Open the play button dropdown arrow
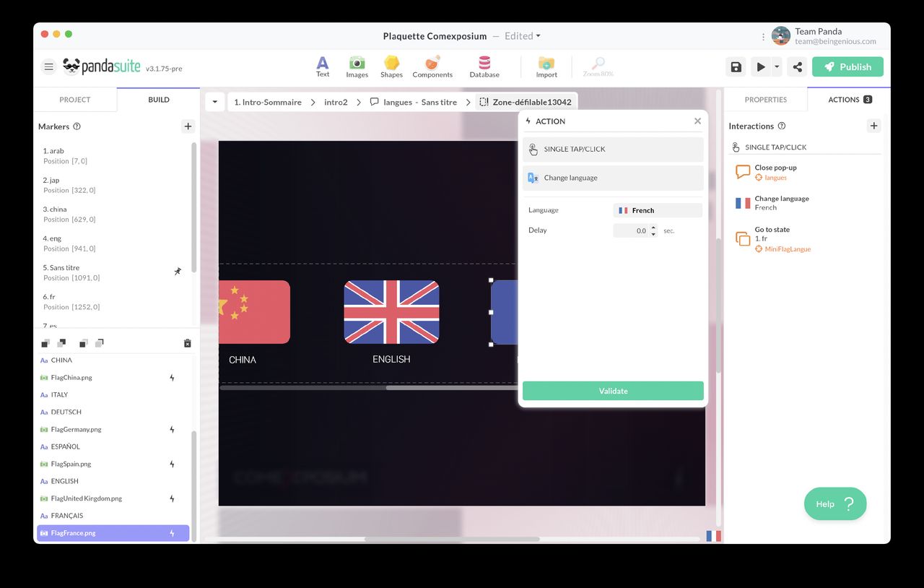 776,66
